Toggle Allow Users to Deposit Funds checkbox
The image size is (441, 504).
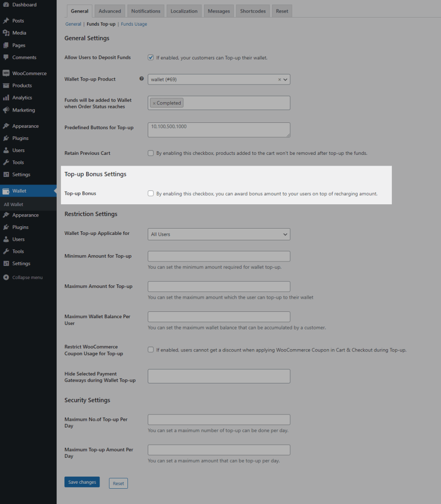pyautogui.click(x=150, y=58)
